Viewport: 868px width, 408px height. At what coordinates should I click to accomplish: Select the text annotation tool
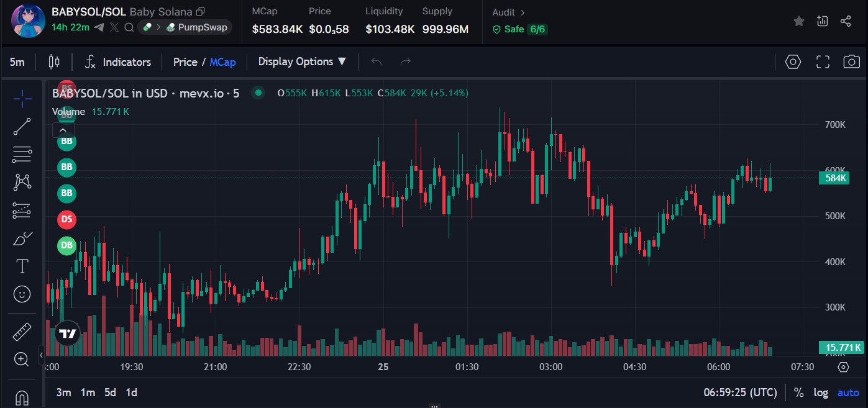click(22, 266)
